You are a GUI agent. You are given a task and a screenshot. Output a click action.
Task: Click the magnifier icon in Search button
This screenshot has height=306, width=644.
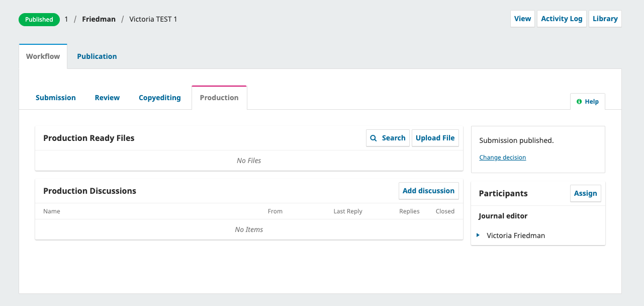[x=374, y=138]
